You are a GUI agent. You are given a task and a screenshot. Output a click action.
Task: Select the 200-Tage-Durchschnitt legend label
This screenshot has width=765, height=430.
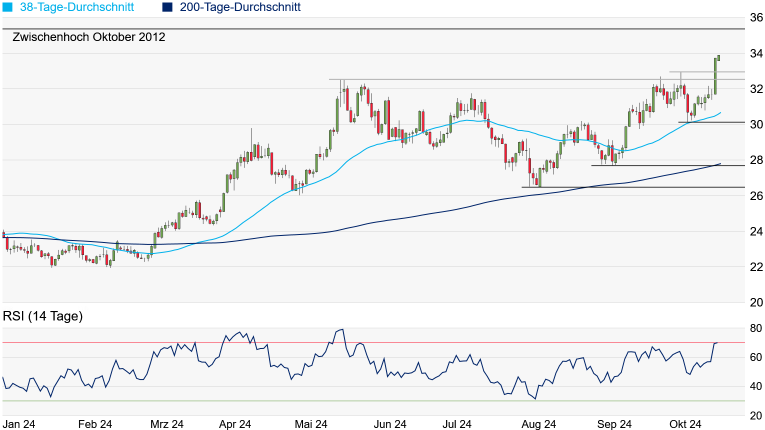click(240, 7)
